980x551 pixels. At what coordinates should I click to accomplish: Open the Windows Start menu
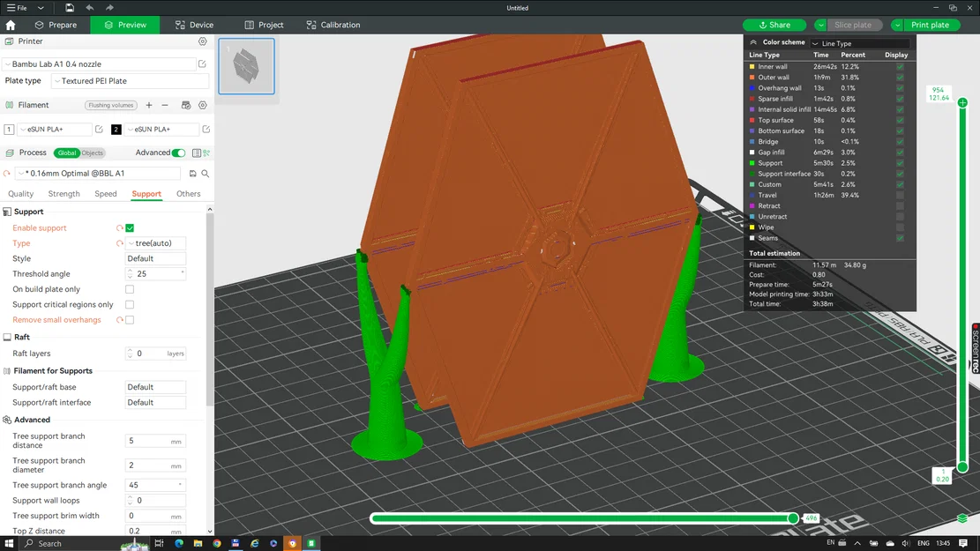pyautogui.click(x=9, y=543)
